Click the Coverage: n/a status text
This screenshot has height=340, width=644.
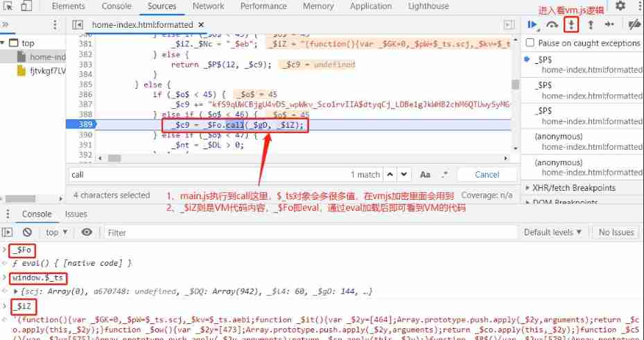point(487,195)
